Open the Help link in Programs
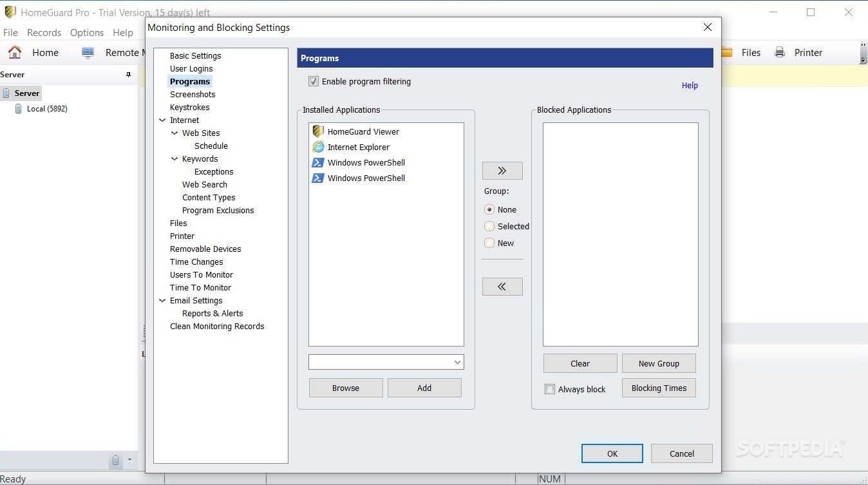The image size is (868, 485). [690, 85]
